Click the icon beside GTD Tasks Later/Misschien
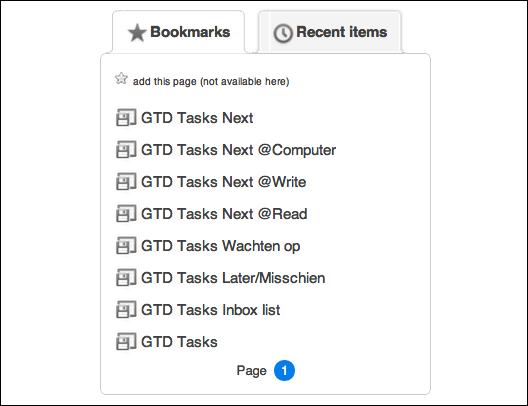 126,277
